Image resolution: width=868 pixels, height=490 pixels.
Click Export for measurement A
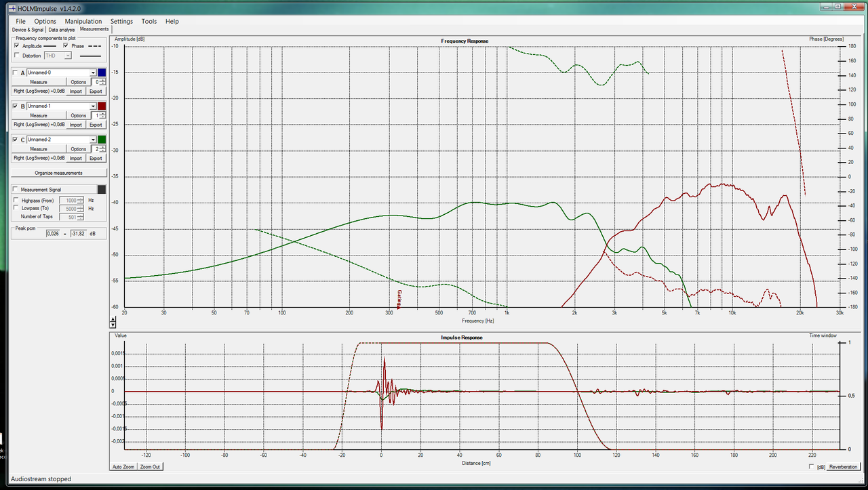click(x=96, y=91)
